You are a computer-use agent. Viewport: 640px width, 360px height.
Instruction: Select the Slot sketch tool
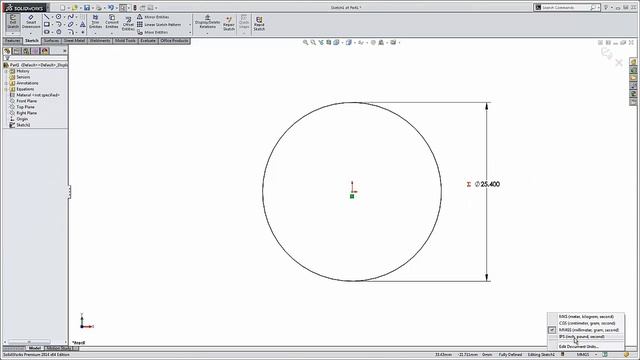[x=47, y=32]
